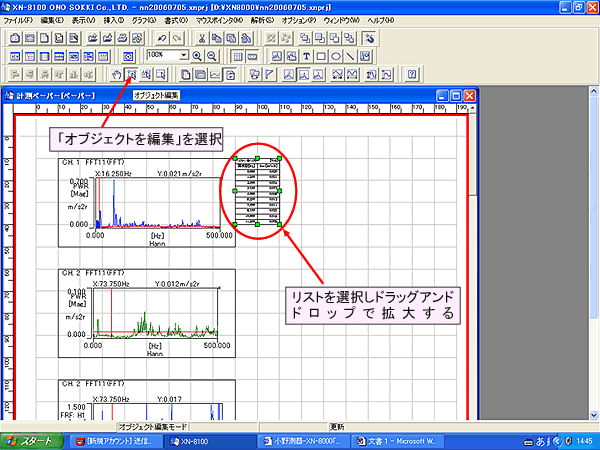Open the グラフ(G) menu
This screenshot has height=450, width=600.
[x=144, y=20]
